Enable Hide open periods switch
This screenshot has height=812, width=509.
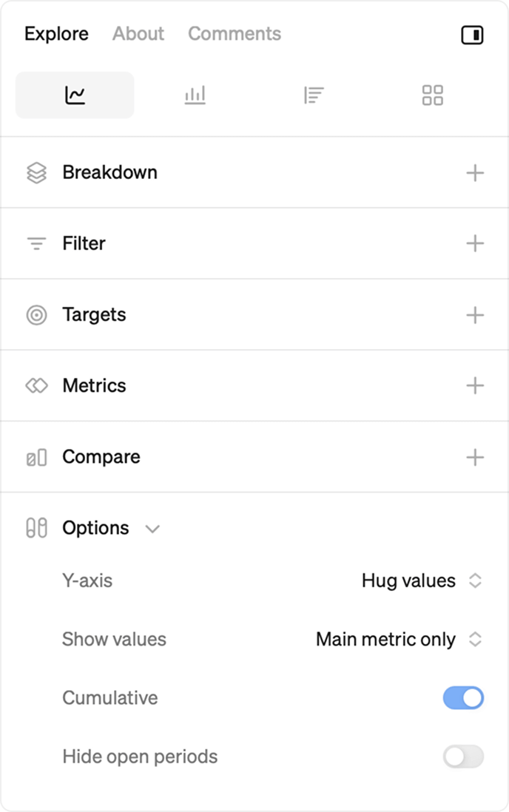tap(463, 757)
